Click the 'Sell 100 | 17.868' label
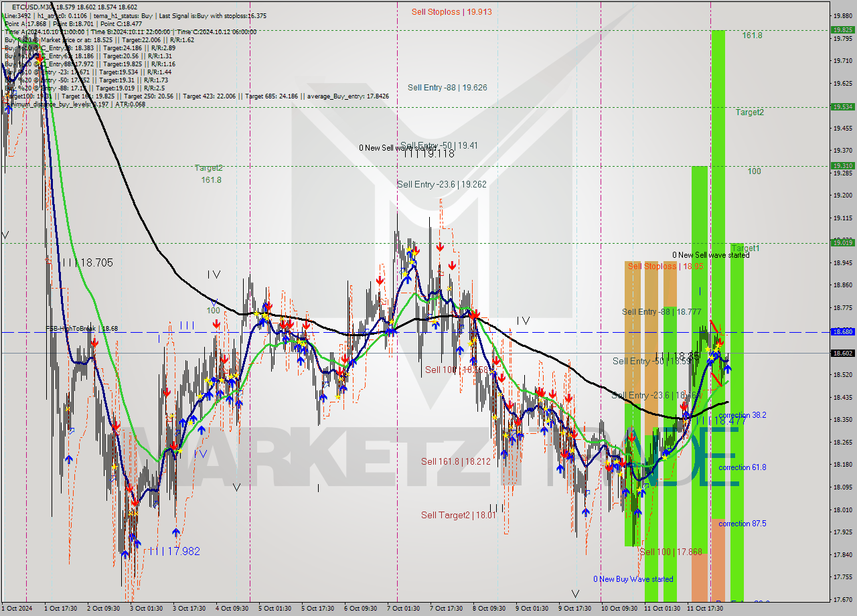The image size is (857, 616). tap(671, 552)
